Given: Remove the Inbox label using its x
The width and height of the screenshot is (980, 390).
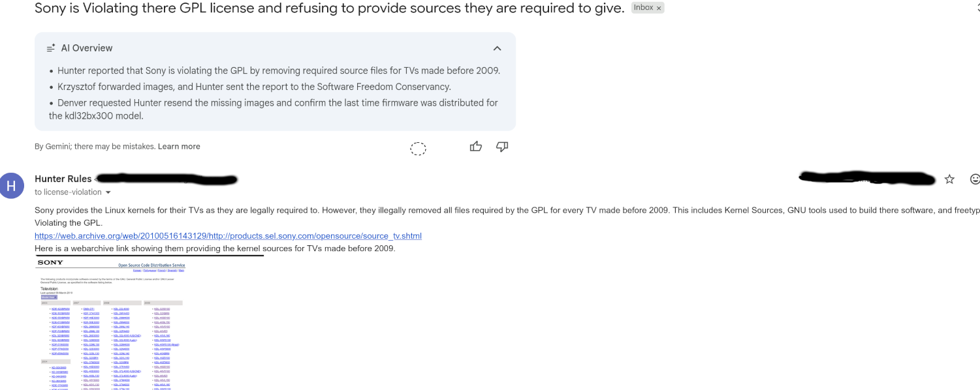Looking at the screenshot, I should tap(659, 8).
